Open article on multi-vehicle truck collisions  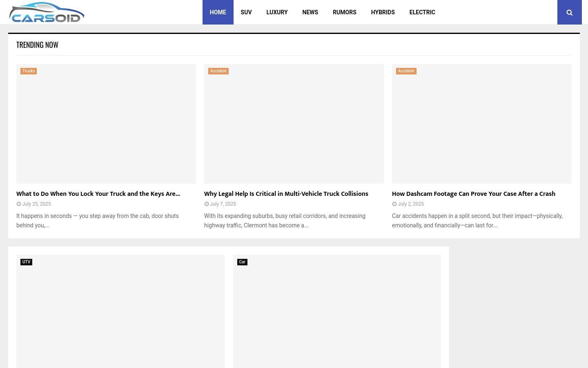coord(286,194)
